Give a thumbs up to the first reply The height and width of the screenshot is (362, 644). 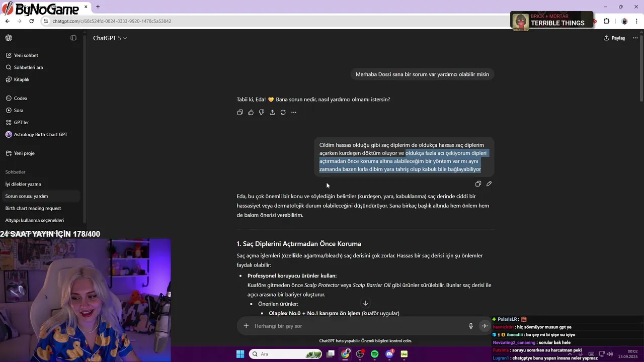point(251,112)
